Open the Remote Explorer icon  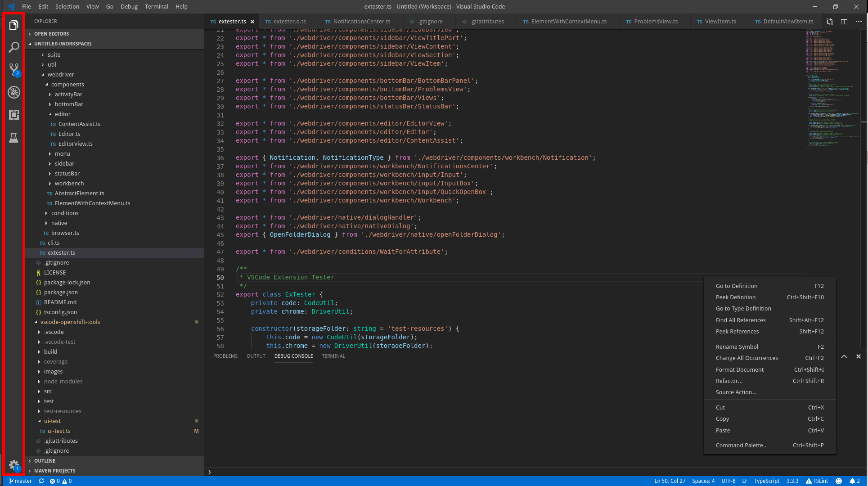point(13,114)
